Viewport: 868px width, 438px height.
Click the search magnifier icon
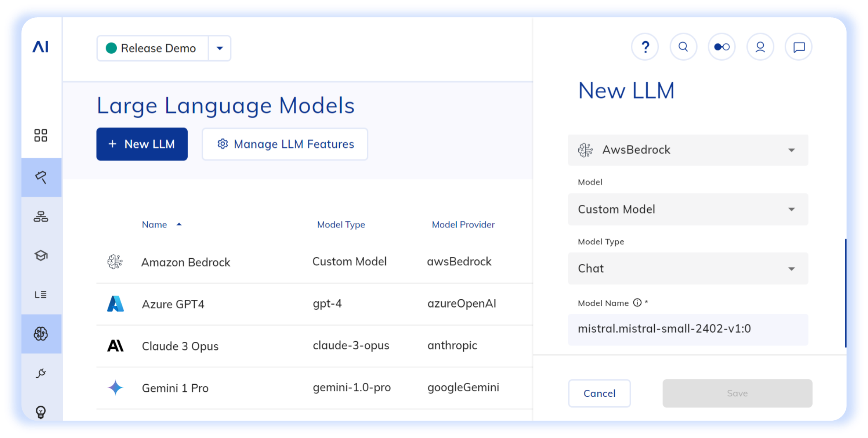click(684, 47)
